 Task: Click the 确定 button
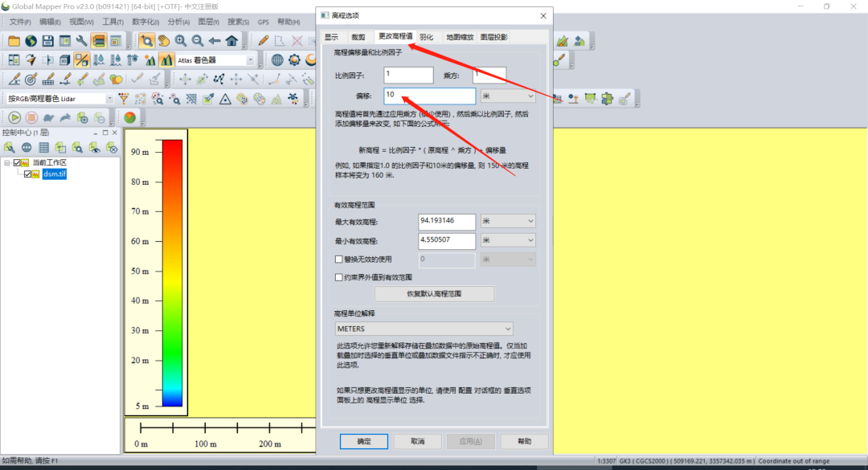pos(364,441)
